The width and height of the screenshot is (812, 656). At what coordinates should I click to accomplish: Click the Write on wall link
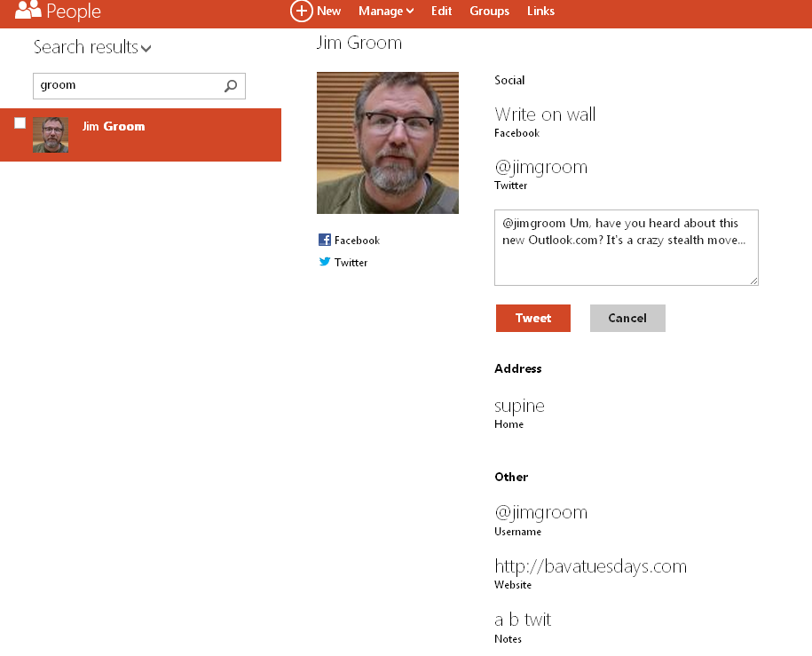click(x=545, y=115)
